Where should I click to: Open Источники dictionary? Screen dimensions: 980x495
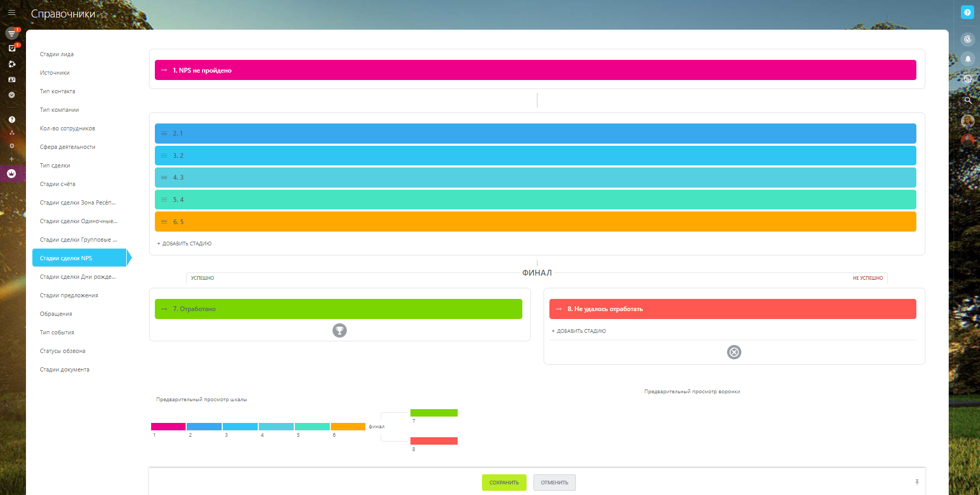coord(55,73)
